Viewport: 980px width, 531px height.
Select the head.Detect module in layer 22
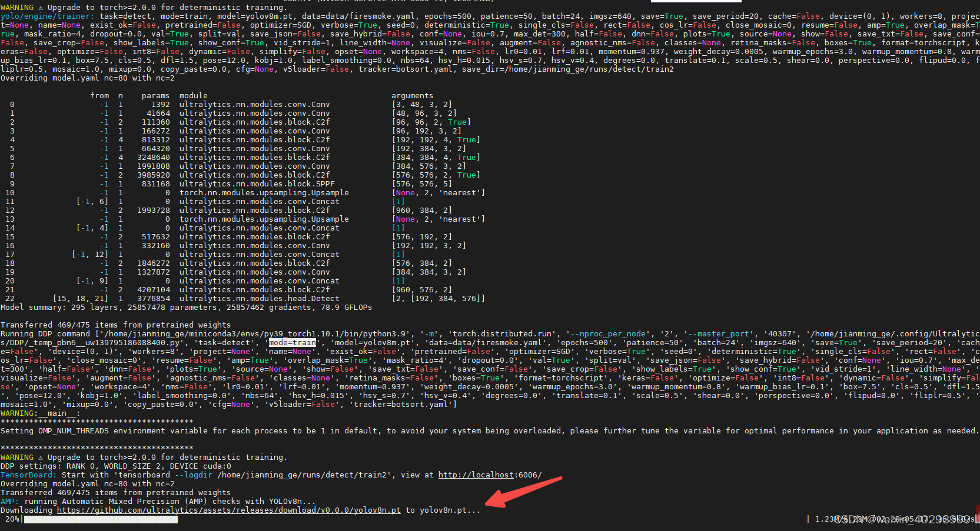259,299
